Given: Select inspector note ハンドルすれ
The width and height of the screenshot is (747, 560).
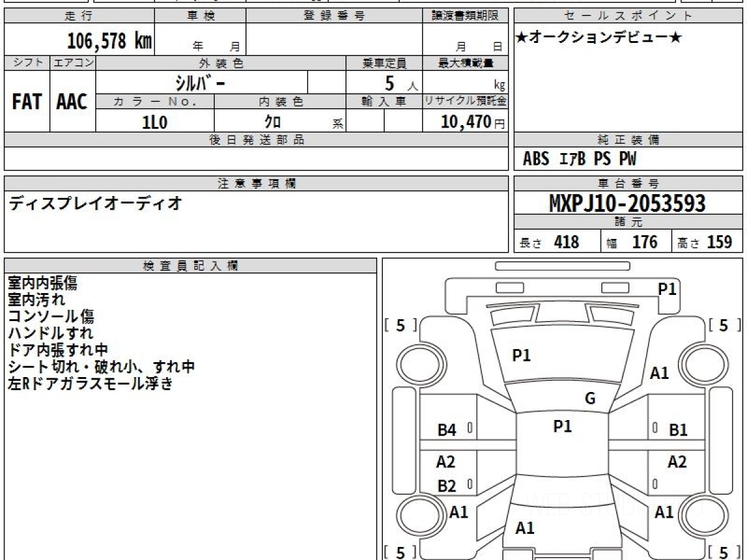Looking at the screenshot, I should [x=51, y=334].
